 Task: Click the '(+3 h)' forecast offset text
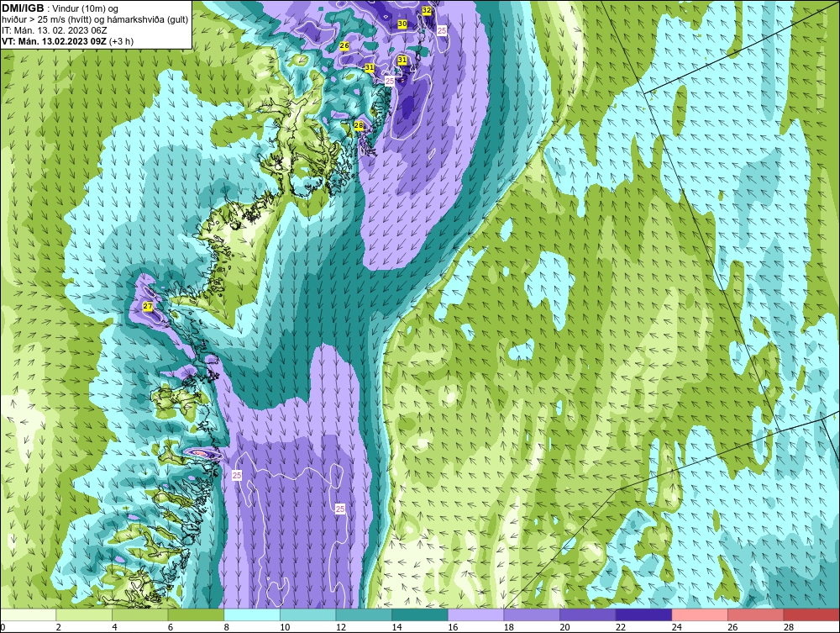click(121, 41)
